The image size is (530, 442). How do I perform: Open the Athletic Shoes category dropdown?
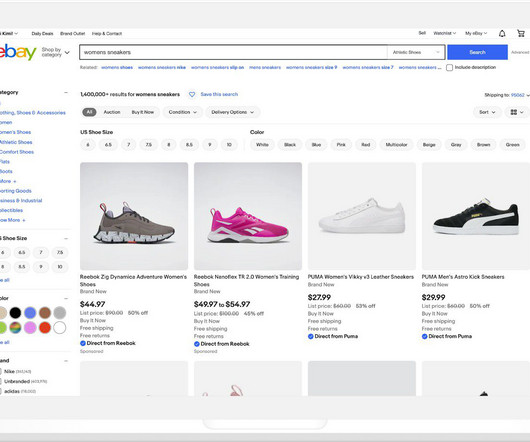[x=416, y=52]
